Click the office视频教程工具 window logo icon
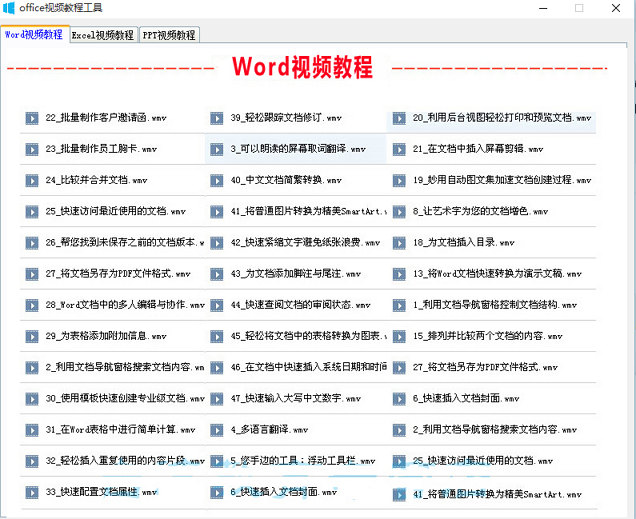This screenshot has width=636, height=519. (9, 8)
